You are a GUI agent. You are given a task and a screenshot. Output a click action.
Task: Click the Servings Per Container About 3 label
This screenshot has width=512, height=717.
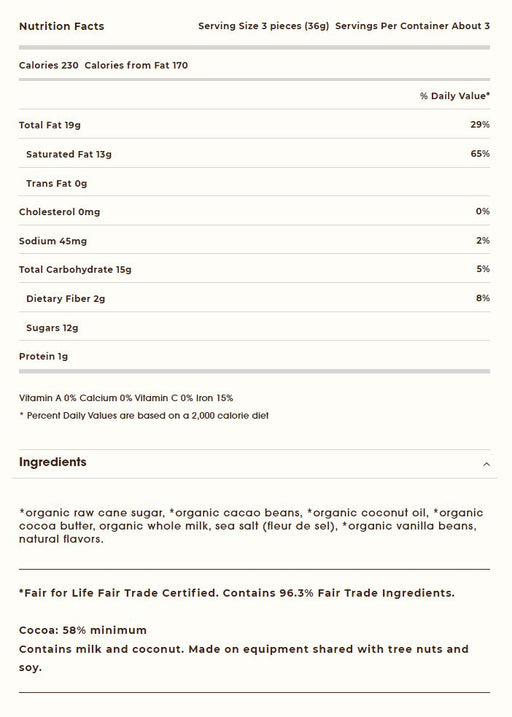[x=412, y=26]
